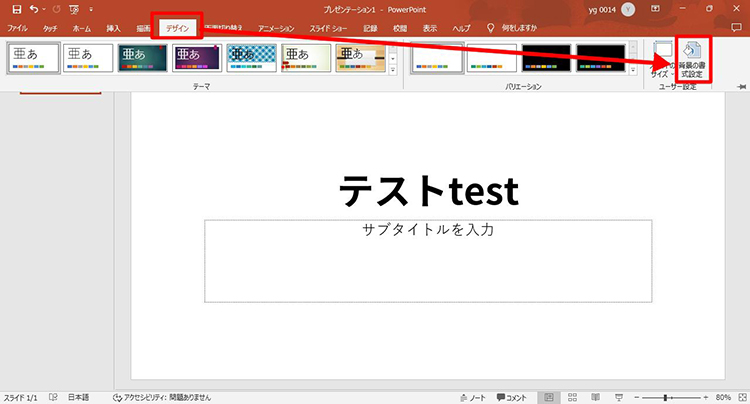Open the Quick Access Toolbar customize dropdown
This screenshot has width=750, height=404.
[x=91, y=10]
